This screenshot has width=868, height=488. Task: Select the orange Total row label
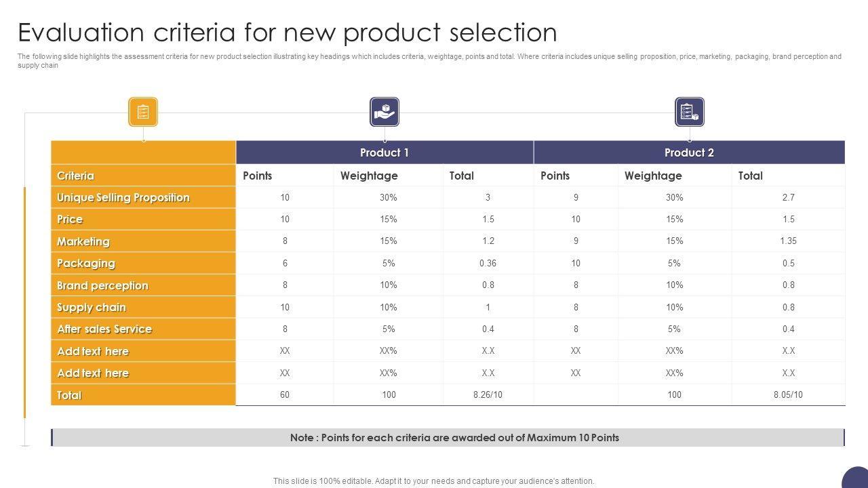pos(69,395)
